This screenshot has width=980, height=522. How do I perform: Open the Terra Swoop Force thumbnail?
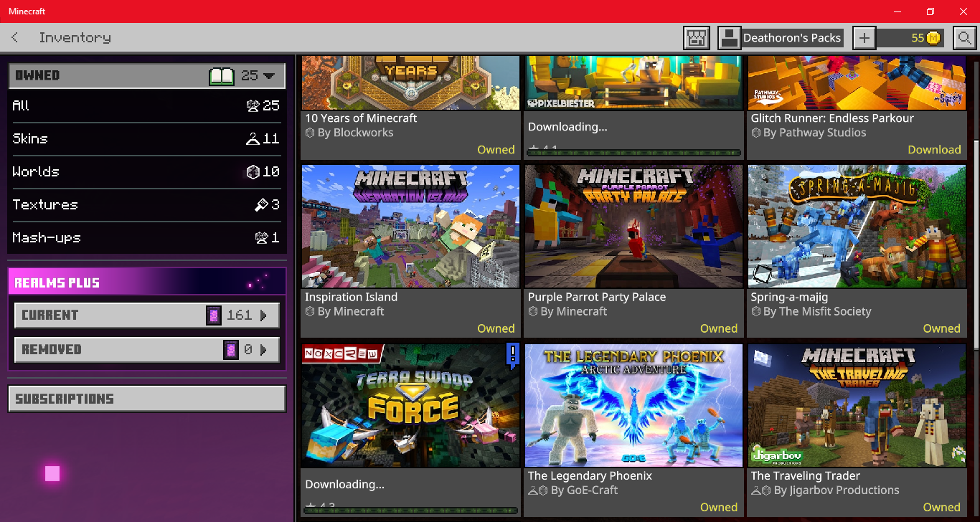pos(410,406)
